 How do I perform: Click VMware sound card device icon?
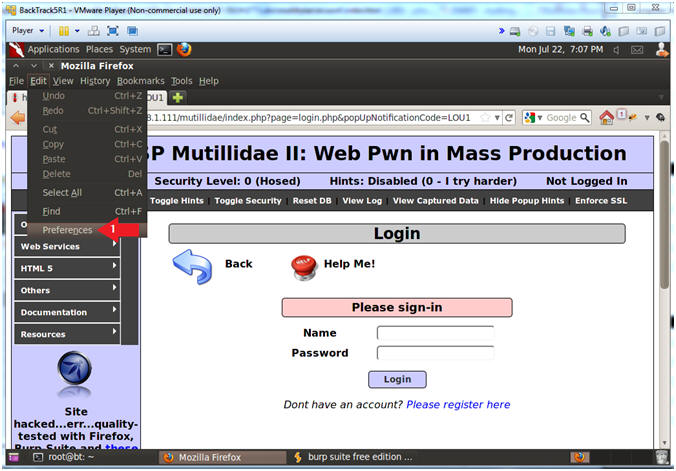605,31
